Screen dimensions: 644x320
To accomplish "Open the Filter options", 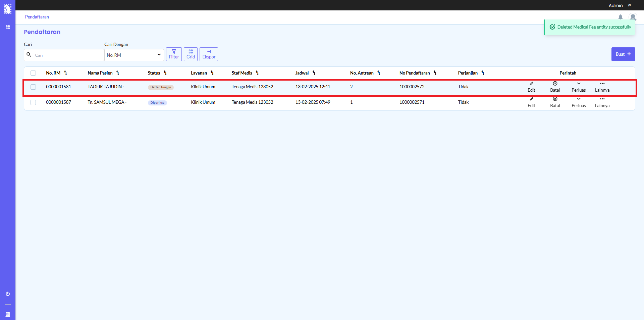I will click(x=174, y=54).
